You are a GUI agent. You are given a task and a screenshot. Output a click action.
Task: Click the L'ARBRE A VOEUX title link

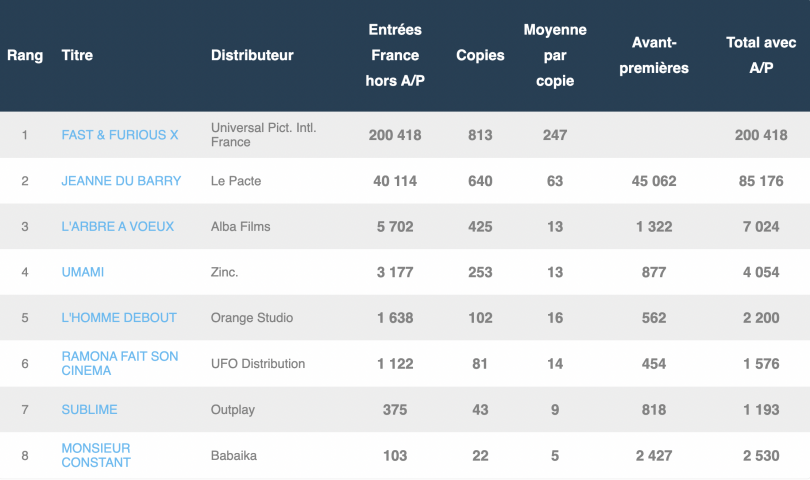click(110, 227)
